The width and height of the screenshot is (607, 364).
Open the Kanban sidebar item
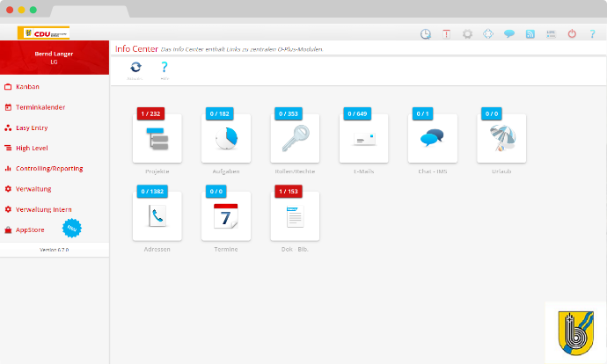point(27,87)
